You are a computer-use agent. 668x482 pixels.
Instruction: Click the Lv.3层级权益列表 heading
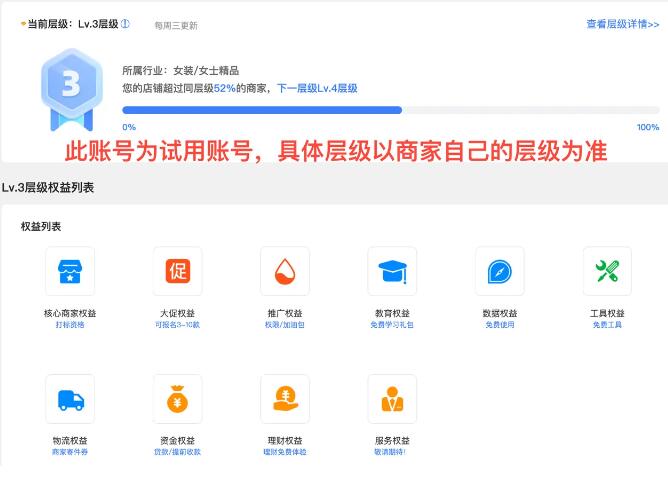[48, 188]
